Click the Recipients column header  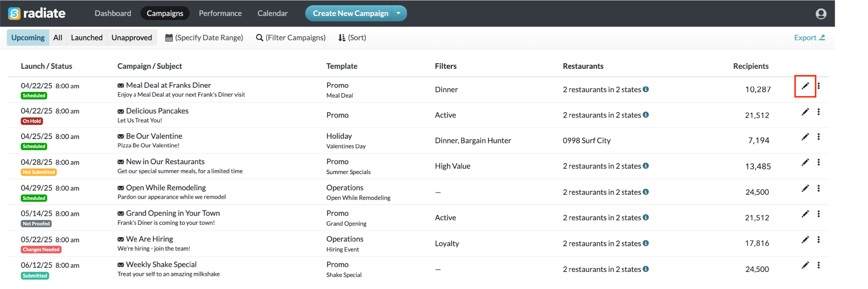(751, 66)
